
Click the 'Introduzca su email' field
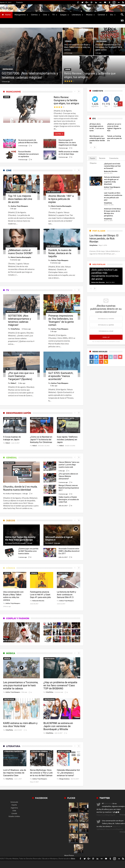point(106,331)
